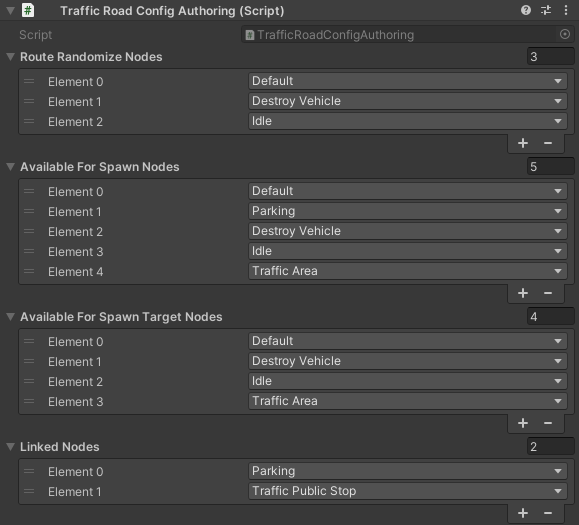Viewport: 579px width, 525px height.
Task: Grab drag handle of Spawn Target Element 3
Action: [x=29, y=401]
